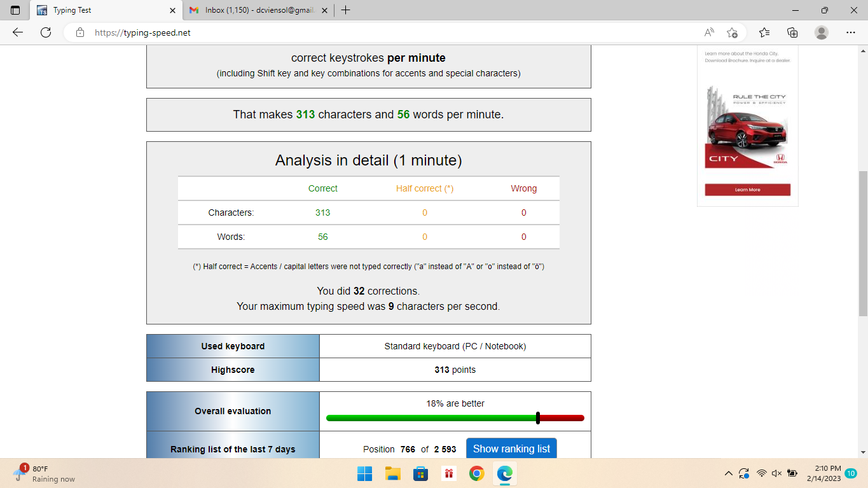This screenshot has height=488, width=868.
Task: Open the clock and calendar flyout
Action: click(x=824, y=473)
